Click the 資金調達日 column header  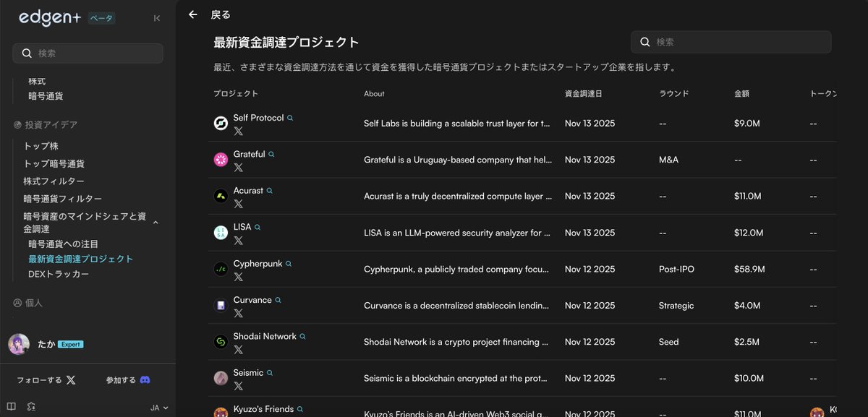coord(584,93)
